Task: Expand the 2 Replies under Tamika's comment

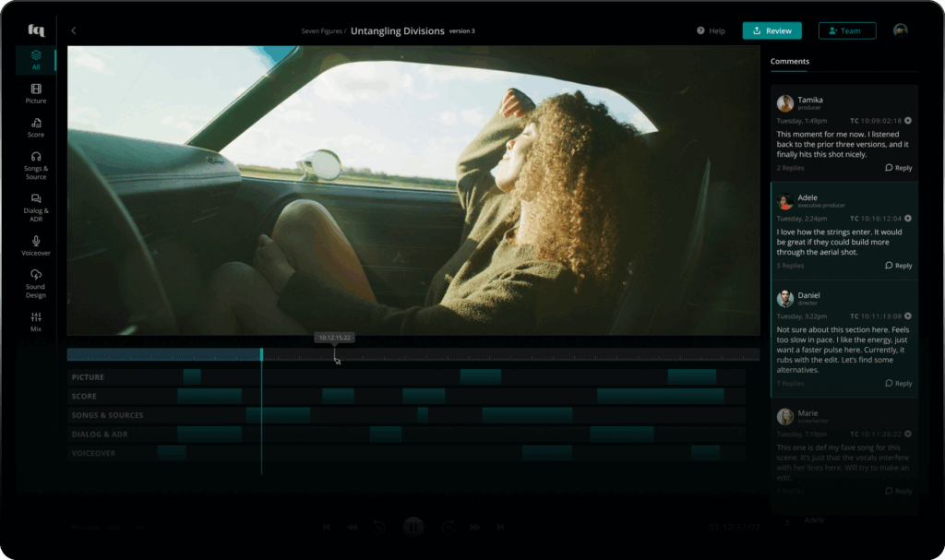Action: pyautogui.click(x=790, y=168)
